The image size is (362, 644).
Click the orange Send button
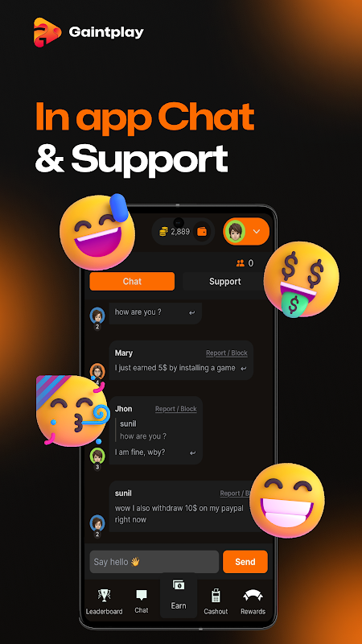click(x=245, y=561)
